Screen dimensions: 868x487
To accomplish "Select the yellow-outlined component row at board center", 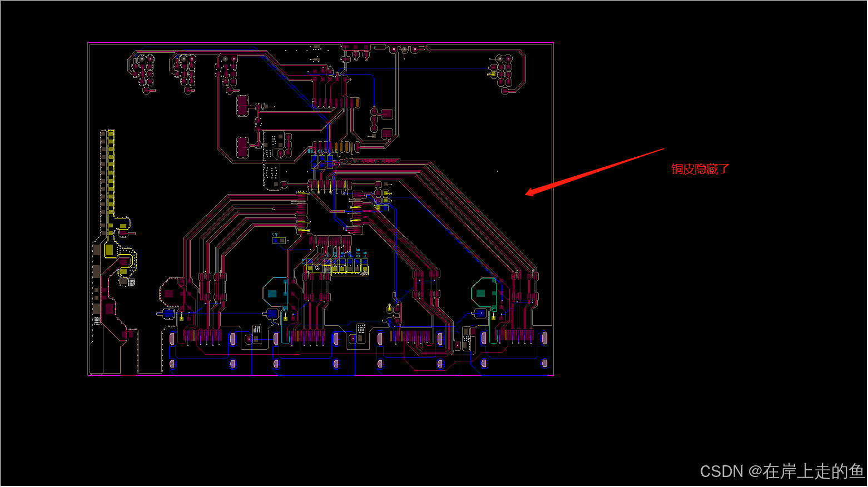I will pos(336,270).
